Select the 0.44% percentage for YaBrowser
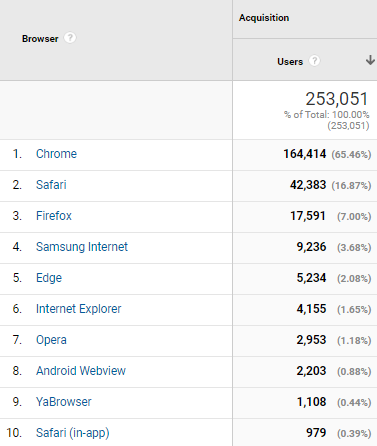 (x=354, y=403)
